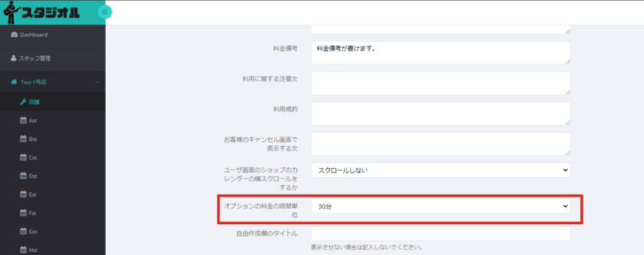Image resolution: width=644 pixels, height=255 pixels.
Task: Open the calendar horizontal scroll dropdown
Action: click(440, 170)
